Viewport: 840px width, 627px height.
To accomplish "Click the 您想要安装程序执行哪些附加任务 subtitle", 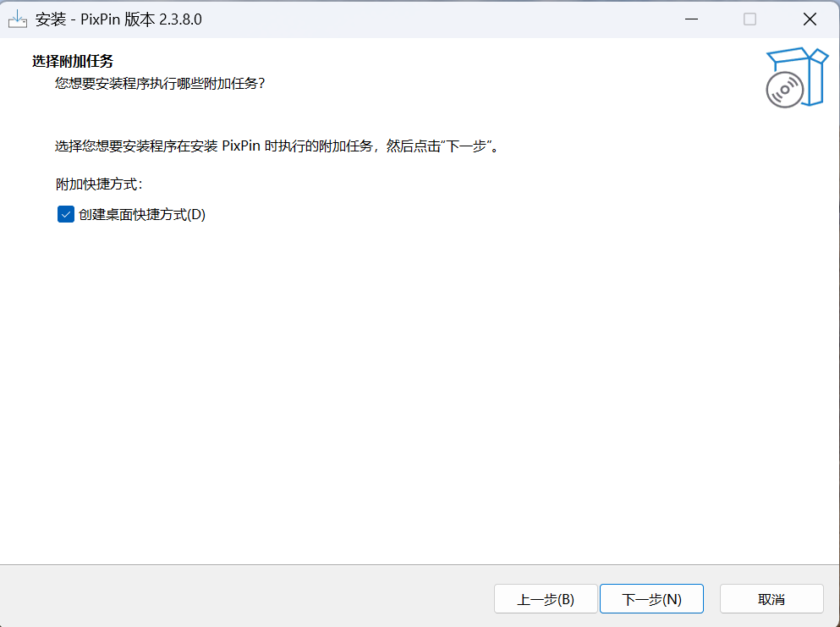I will (x=160, y=83).
